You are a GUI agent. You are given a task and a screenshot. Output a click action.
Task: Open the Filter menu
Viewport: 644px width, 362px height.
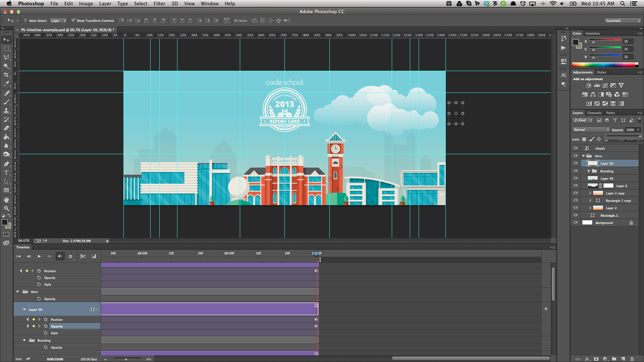[159, 4]
